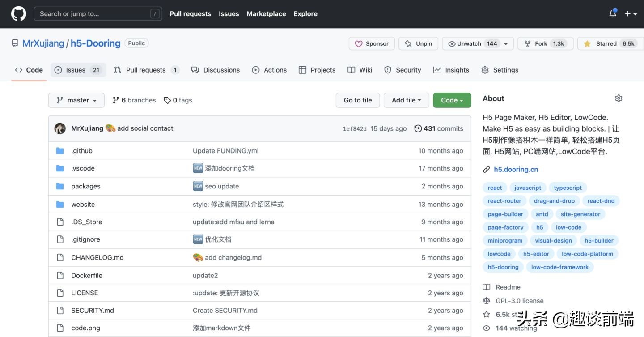The height and width of the screenshot is (337, 644).
Task: Open the GitHub home logo
Action: pos(19,14)
